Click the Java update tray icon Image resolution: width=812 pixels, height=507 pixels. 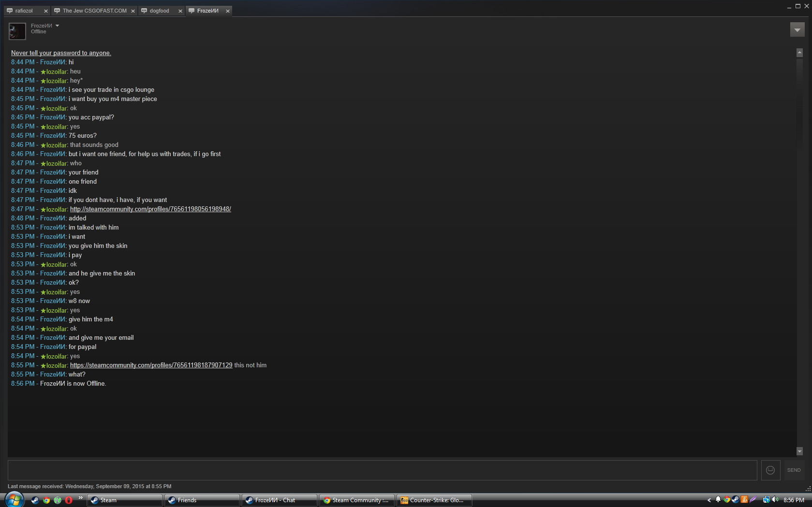point(744,500)
